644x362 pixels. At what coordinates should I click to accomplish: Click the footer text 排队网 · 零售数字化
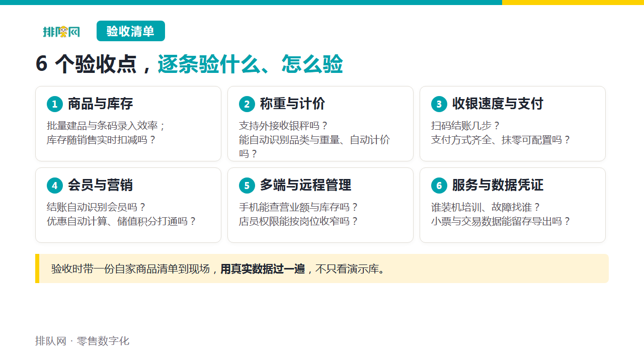(83, 341)
